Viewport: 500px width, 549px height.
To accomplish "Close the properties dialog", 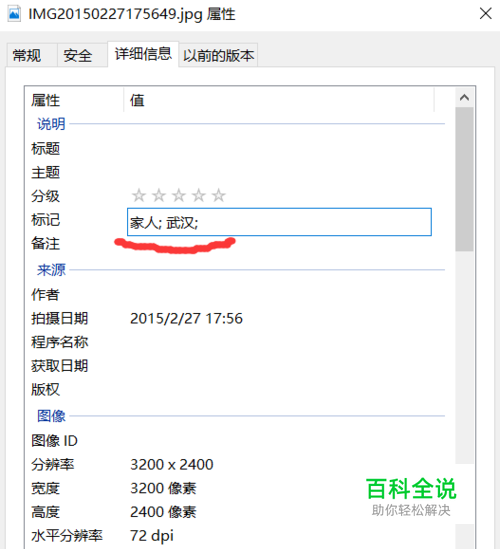I will click(486, 14).
